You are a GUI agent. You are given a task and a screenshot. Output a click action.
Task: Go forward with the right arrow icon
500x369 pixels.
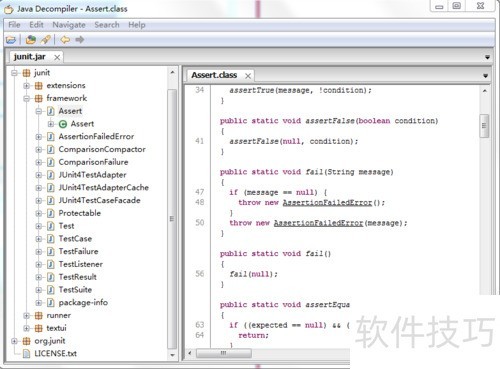(x=79, y=40)
